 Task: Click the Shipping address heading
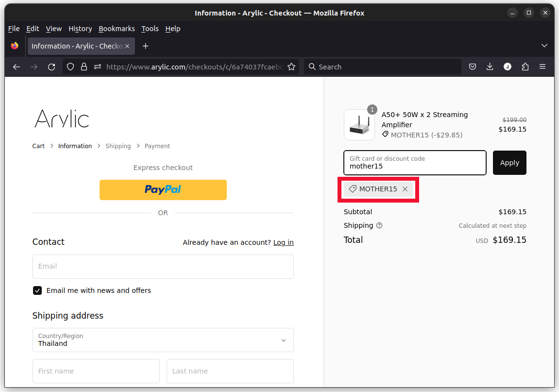(68, 316)
